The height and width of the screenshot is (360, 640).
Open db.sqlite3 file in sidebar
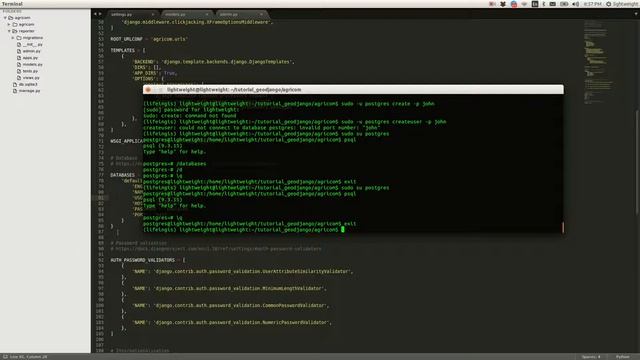point(28,84)
